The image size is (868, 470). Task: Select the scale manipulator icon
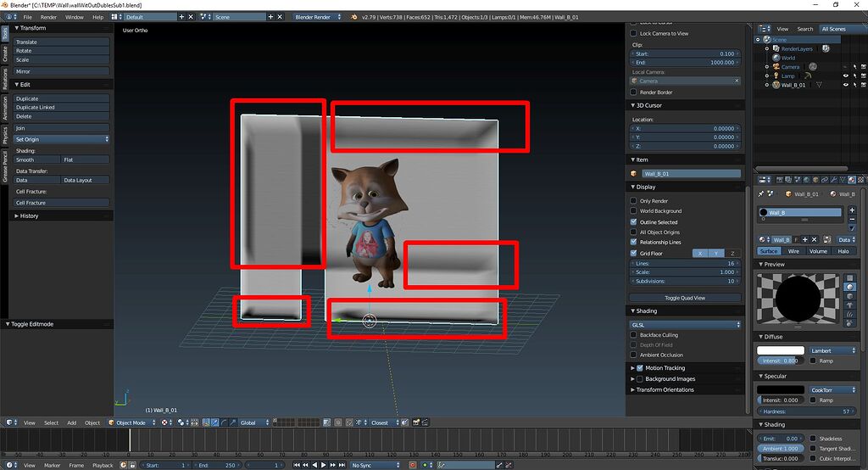232,422
